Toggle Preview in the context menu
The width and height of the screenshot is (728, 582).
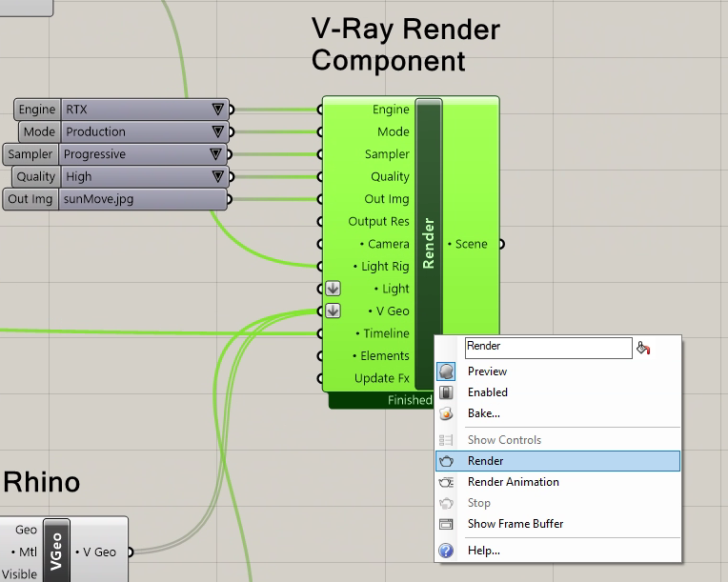click(x=487, y=371)
